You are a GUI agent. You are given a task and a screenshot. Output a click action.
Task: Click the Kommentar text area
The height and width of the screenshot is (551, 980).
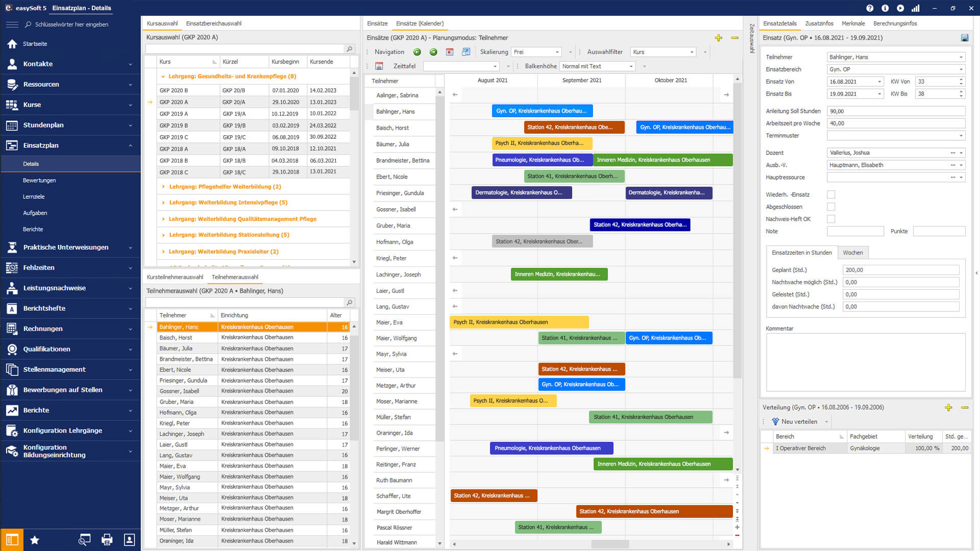[x=865, y=362]
